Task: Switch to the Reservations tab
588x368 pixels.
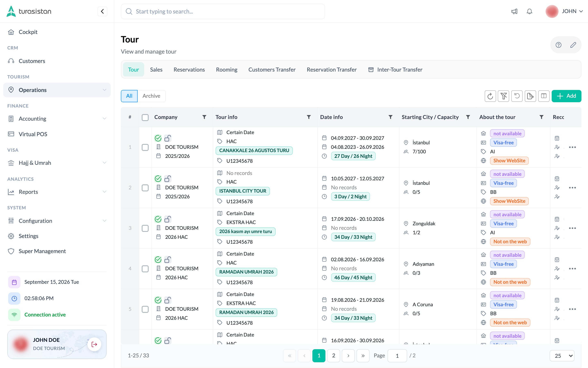Action: click(189, 70)
